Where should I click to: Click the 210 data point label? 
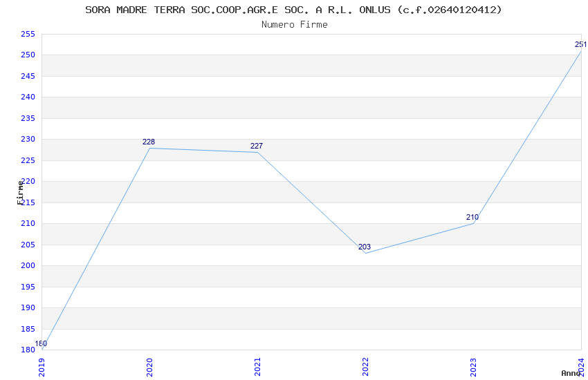click(x=472, y=217)
